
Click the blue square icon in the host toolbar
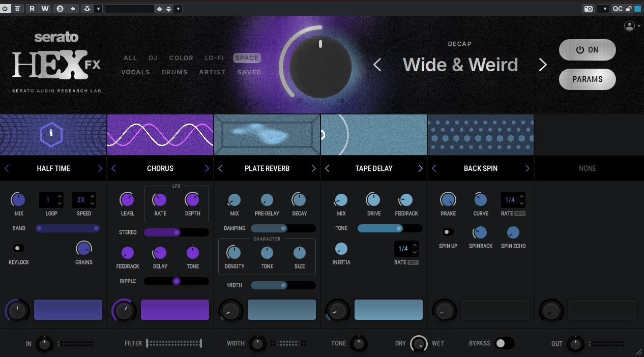(637, 9)
